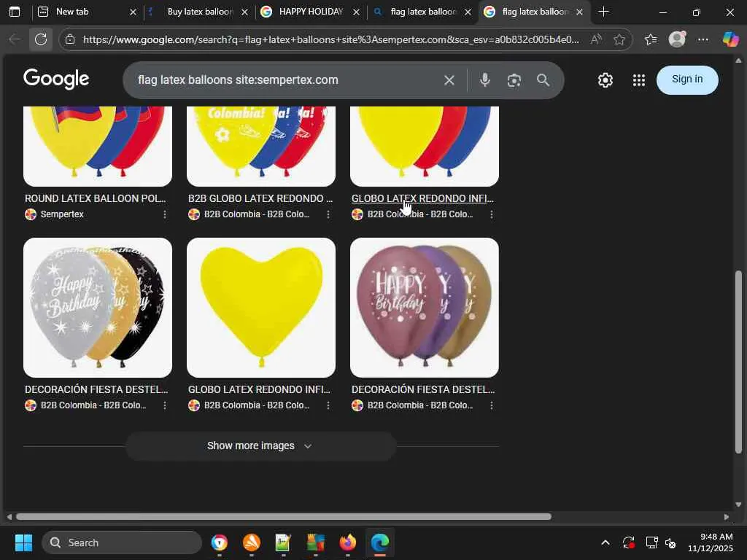Switch to the HAPPY HOLIDAY tab

pyautogui.click(x=311, y=12)
